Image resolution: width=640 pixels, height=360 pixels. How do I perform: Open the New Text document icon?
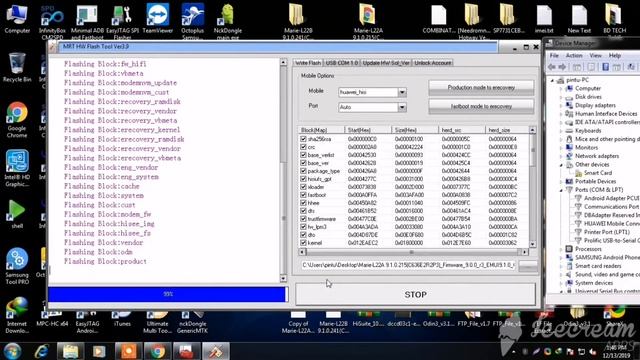click(579, 18)
